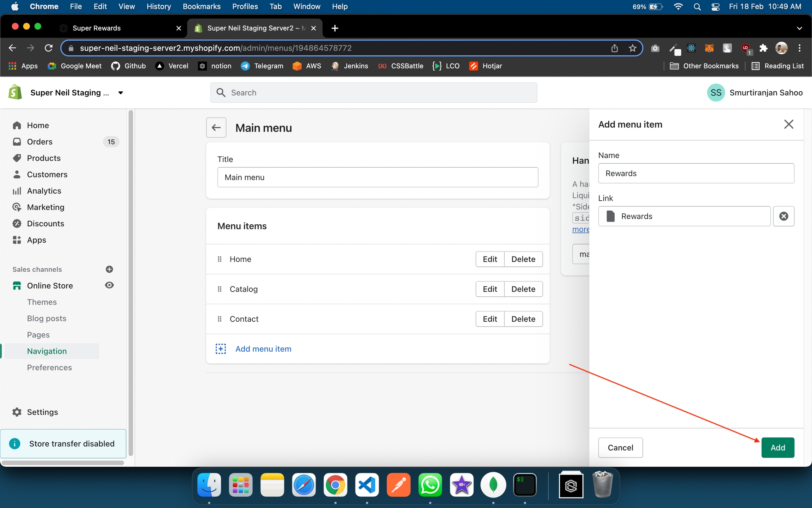Bookmark this page with the star icon
Image resolution: width=812 pixels, height=508 pixels.
(632, 48)
